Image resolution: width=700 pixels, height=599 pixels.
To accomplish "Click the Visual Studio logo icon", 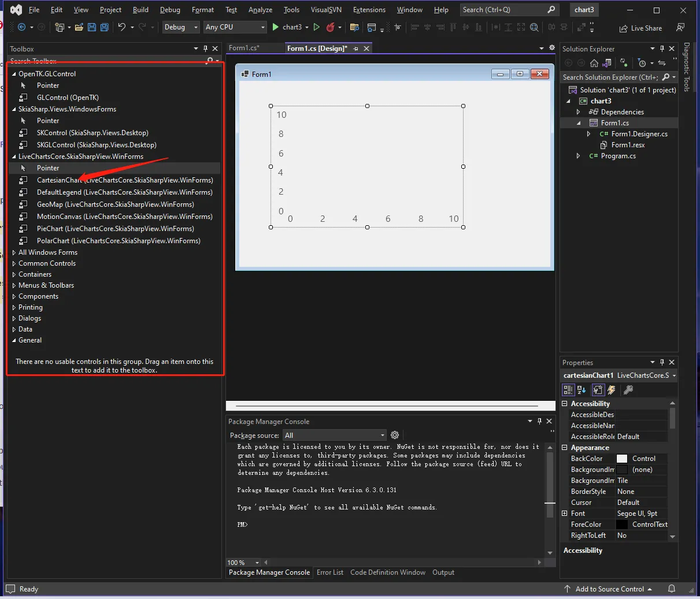I will tap(16, 10).
